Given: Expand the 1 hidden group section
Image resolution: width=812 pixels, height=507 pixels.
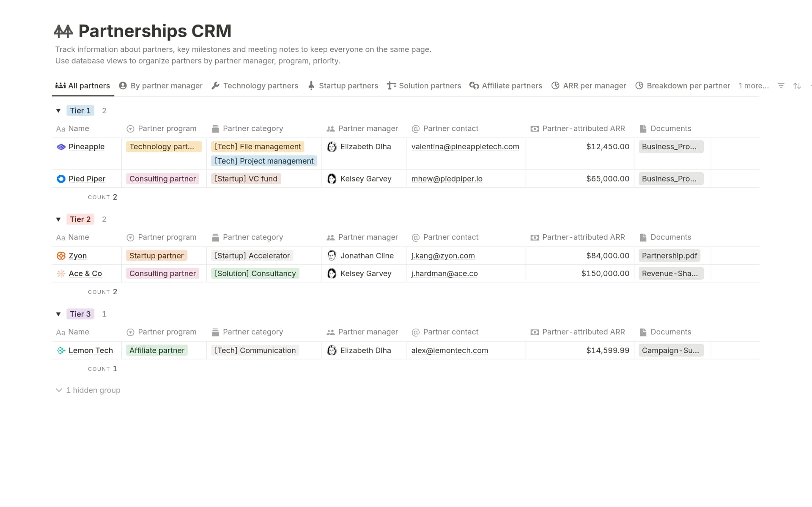Looking at the screenshot, I should (88, 390).
